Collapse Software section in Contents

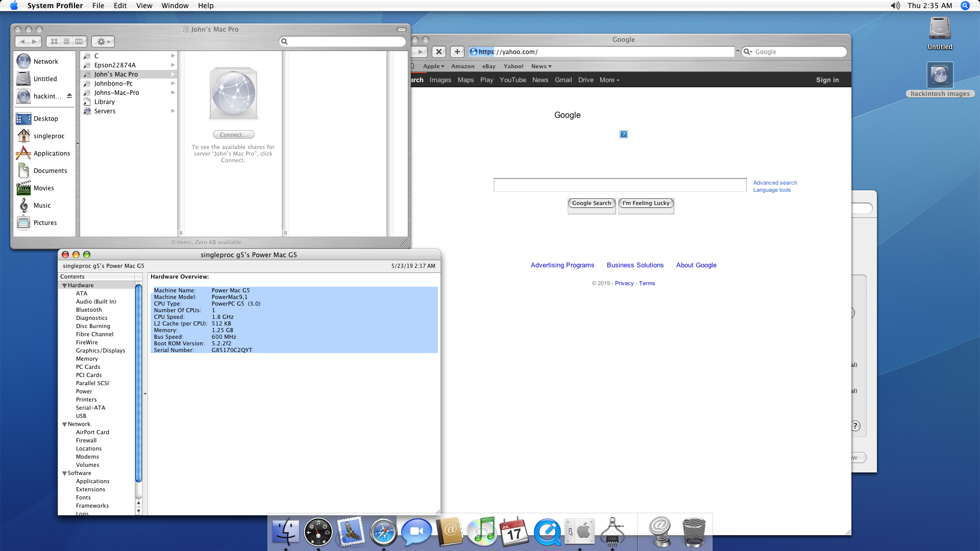64,473
